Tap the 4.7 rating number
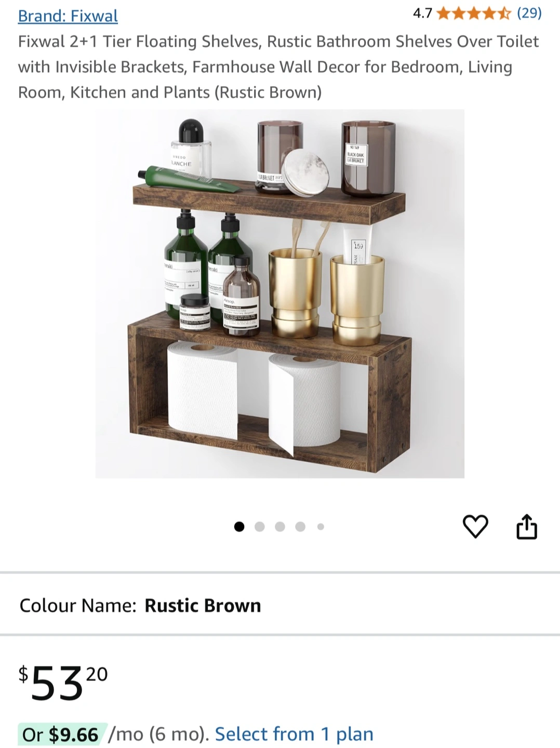The height and width of the screenshot is (748, 560). pyautogui.click(x=422, y=14)
